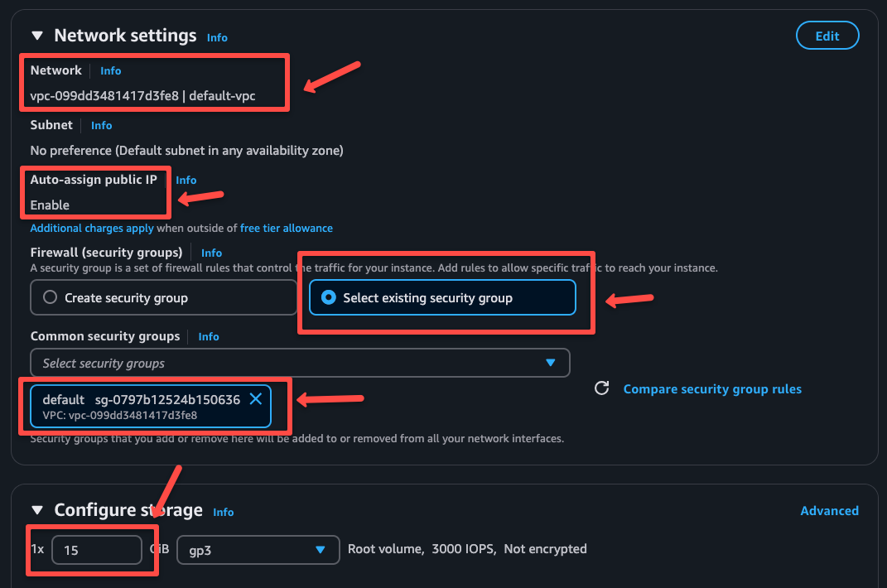The image size is (887, 588).
Task: Collapse the Network settings section
Action: coord(36,35)
